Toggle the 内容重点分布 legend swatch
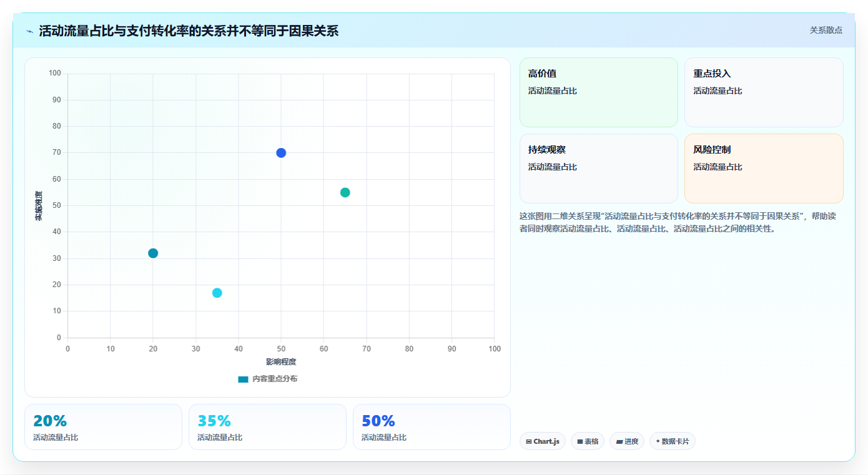 pyautogui.click(x=243, y=379)
